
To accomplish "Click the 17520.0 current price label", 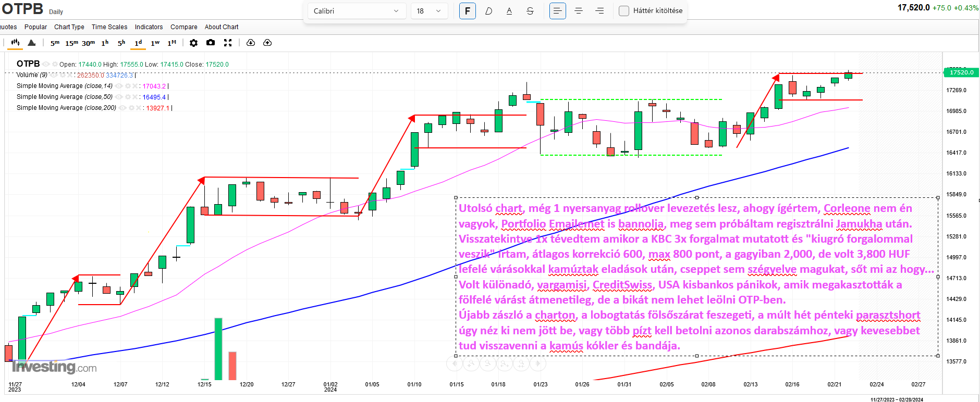I will [x=961, y=72].
